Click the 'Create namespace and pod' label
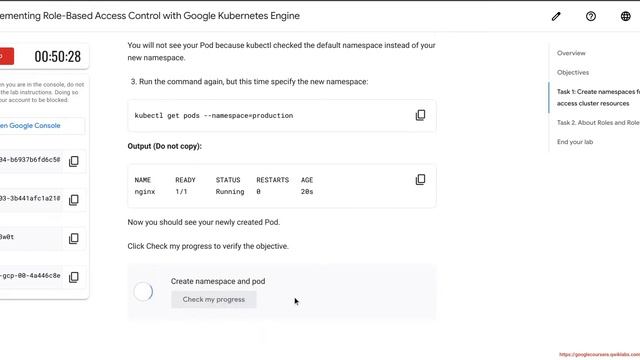Image resolution: width=640 pixels, height=360 pixels. [x=218, y=281]
